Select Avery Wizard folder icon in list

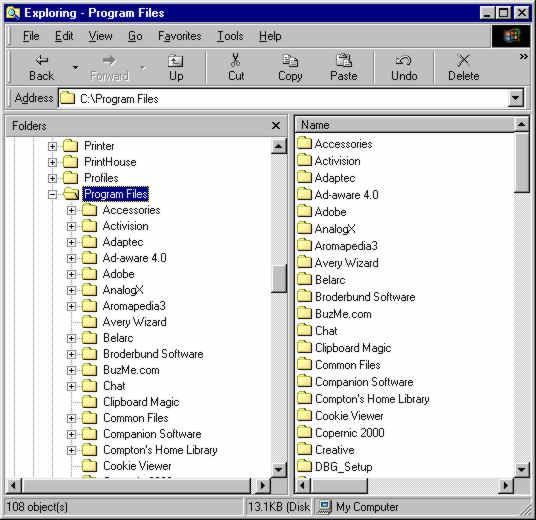[x=304, y=263]
